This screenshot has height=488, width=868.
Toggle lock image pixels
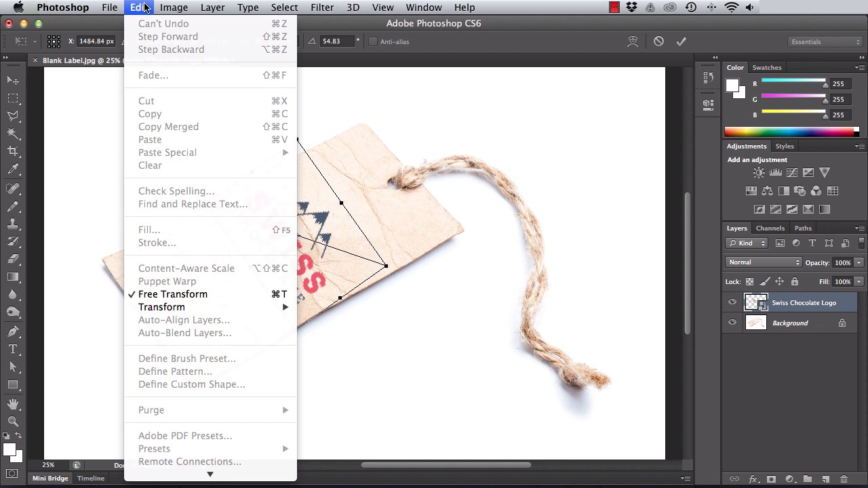point(764,282)
